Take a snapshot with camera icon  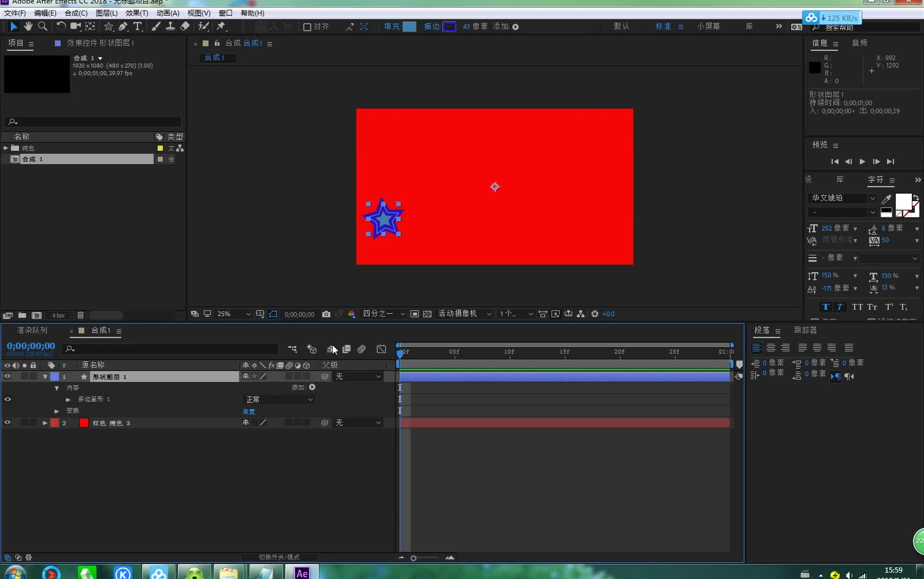click(x=326, y=314)
